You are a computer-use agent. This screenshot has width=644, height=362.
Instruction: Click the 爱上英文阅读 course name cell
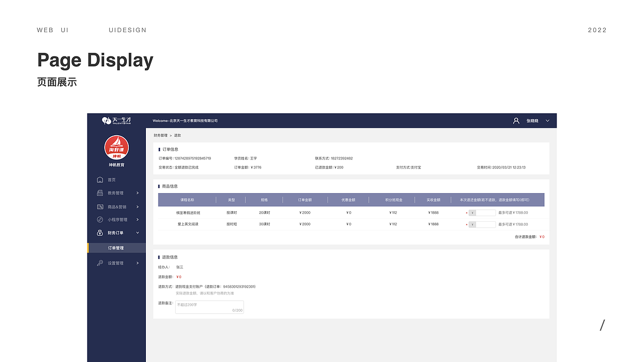(x=188, y=224)
